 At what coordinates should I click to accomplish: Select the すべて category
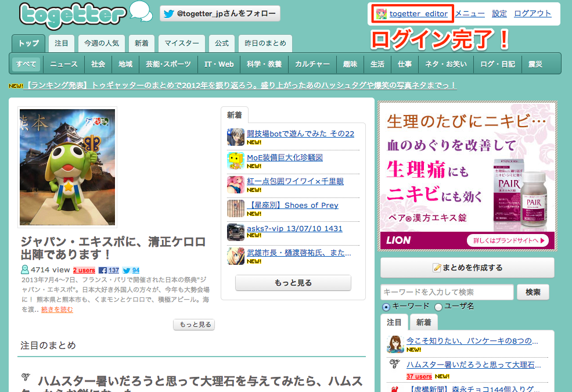[x=26, y=64]
